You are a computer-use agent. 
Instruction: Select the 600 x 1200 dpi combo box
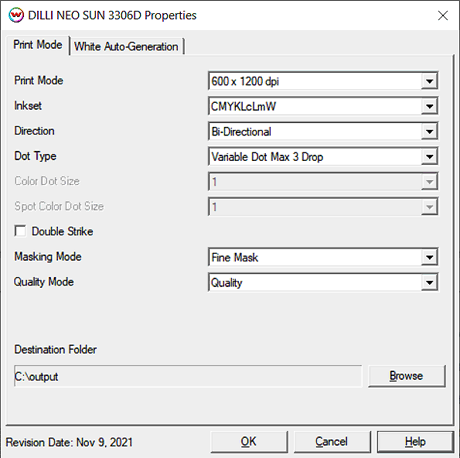tap(323, 81)
